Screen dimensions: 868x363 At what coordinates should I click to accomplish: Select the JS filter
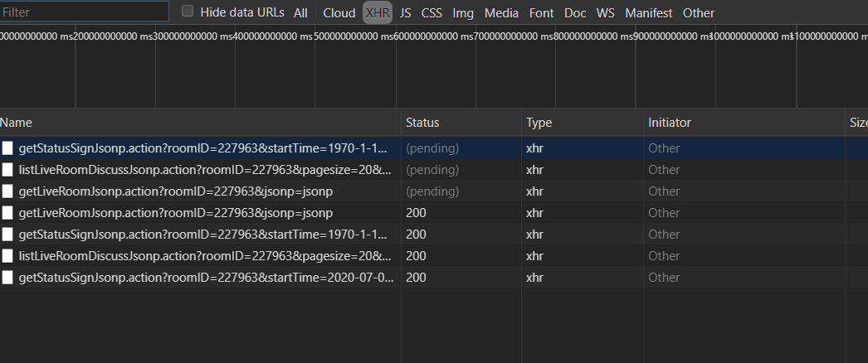(405, 13)
